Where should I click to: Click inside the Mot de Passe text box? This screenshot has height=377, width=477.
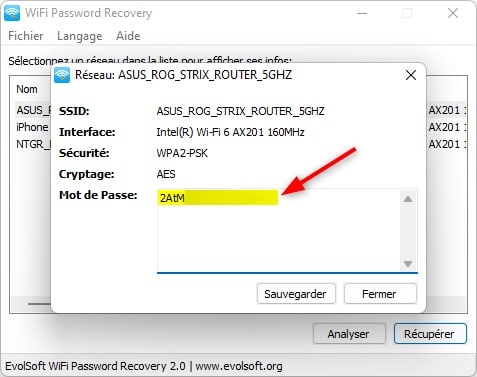(x=279, y=231)
